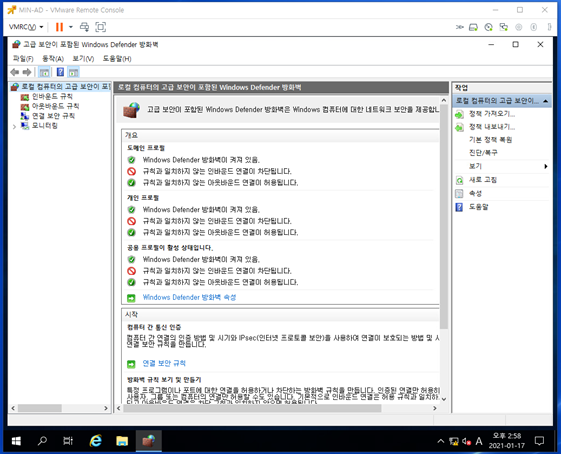
Task: Click 새로 고침 in the actions pane
Action: click(483, 180)
